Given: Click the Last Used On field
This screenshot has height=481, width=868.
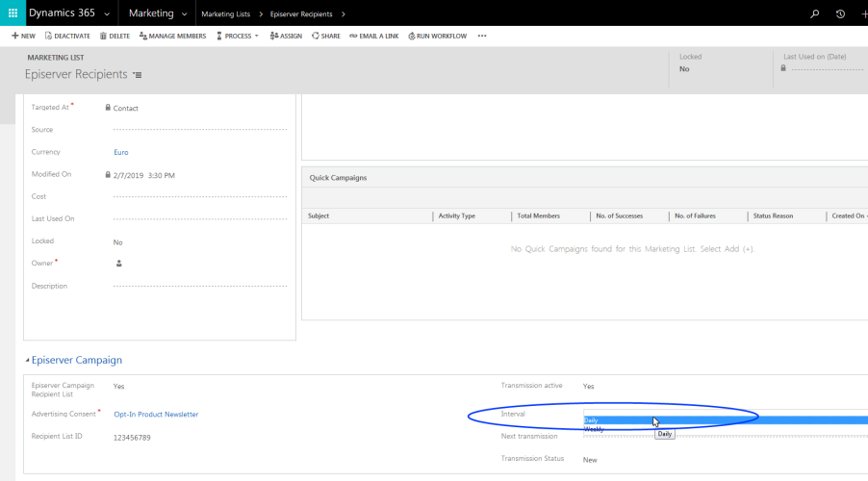Looking at the screenshot, I should pos(200,219).
